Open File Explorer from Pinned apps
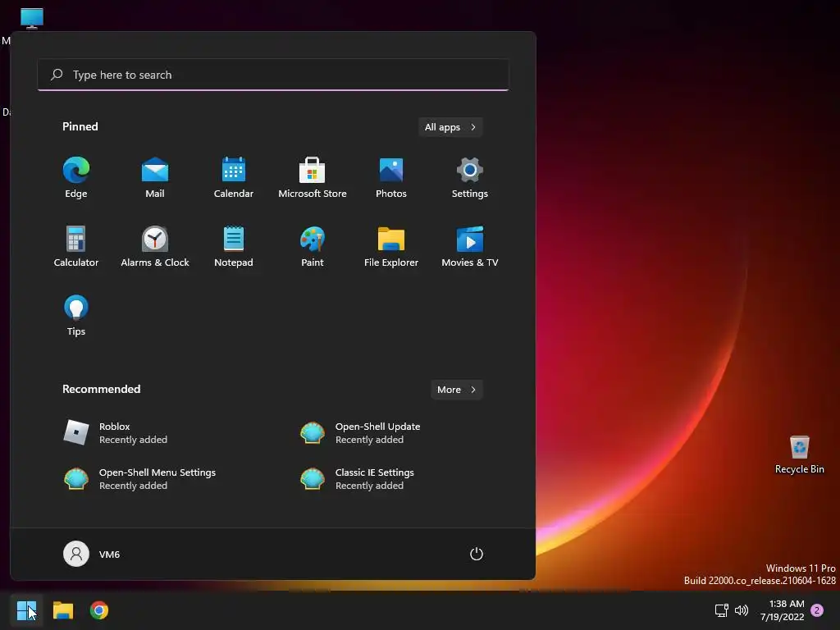Screen dimensions: 840x630 pos(391,246)
